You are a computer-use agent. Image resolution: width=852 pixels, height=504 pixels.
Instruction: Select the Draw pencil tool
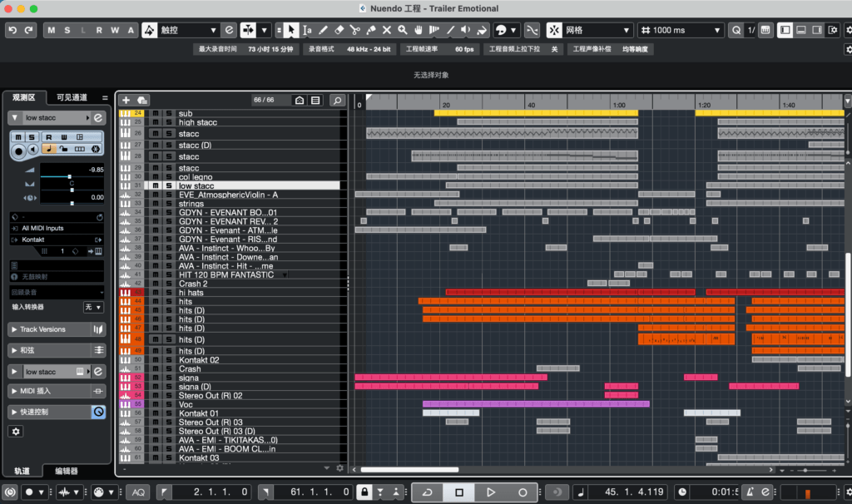[324, 31]
